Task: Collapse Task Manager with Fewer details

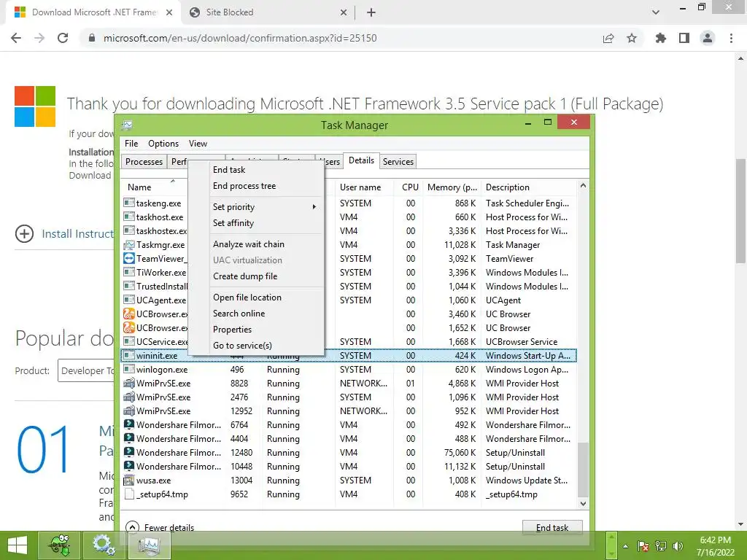Action: 160,527
